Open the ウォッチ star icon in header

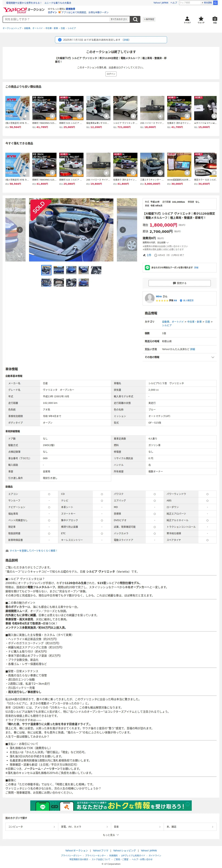click(201, 20)
